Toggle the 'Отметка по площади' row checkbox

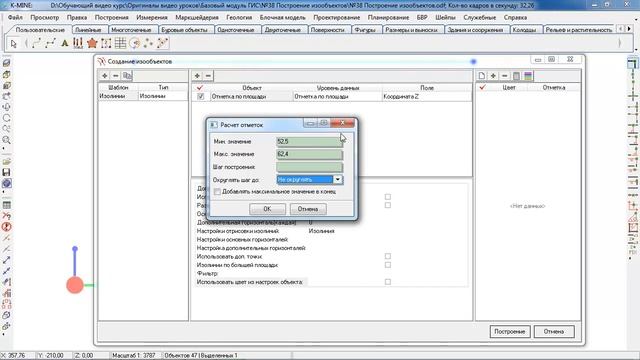tap(200, 97)
